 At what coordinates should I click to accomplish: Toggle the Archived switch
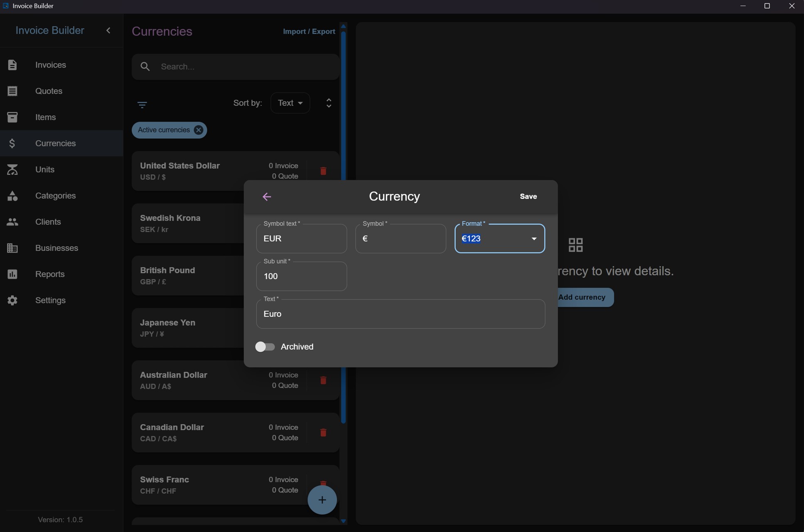[265, 347]
